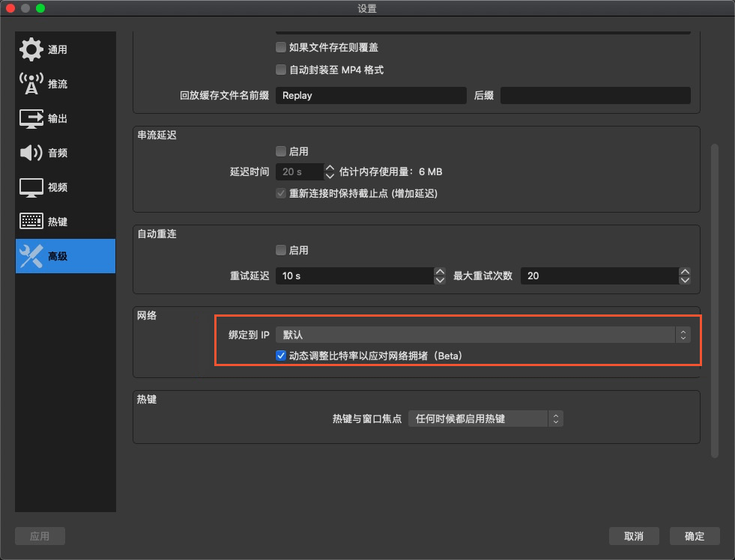
Task: Enable stream delay 启用 checkbox
Action: click(x=281, y=151)
